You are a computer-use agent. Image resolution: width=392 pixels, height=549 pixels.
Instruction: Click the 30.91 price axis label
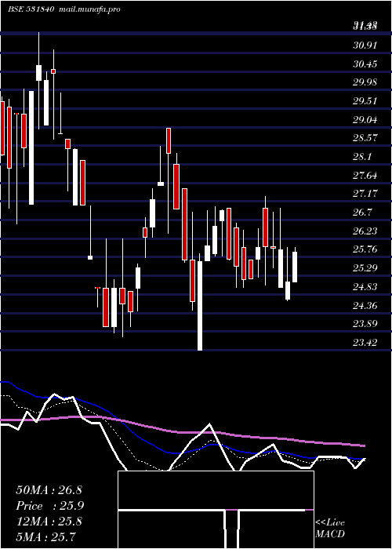point(365,45)
